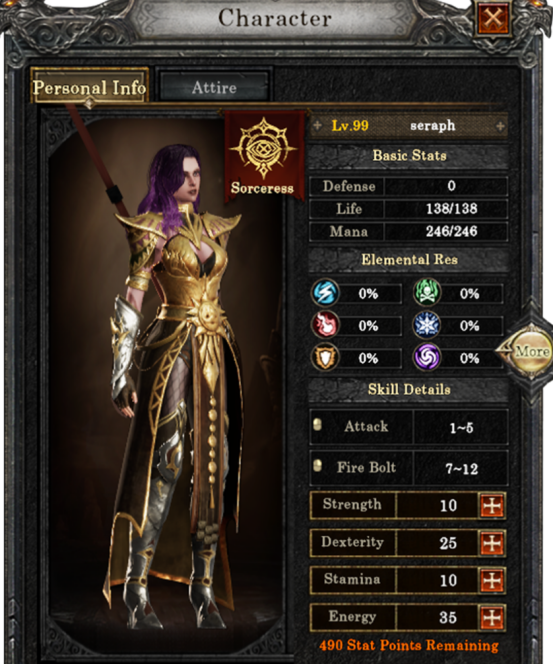Click the cold resistance snowflake icon
This screenshot has width=554, height=664.
tap(427, 325)
